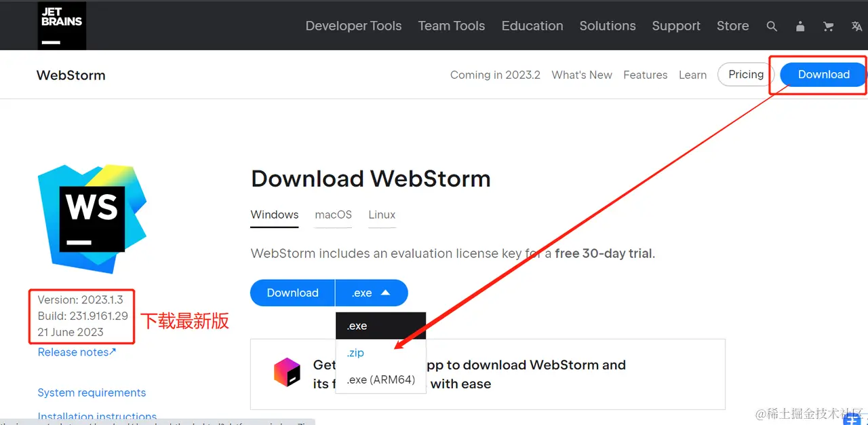Choose the .exe (ARM64) option
The image size is (868, 425).
pos(380,380)
